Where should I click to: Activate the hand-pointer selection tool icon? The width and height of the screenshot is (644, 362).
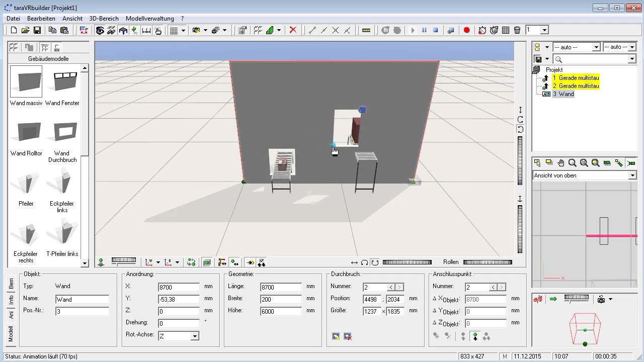[158, 30]
